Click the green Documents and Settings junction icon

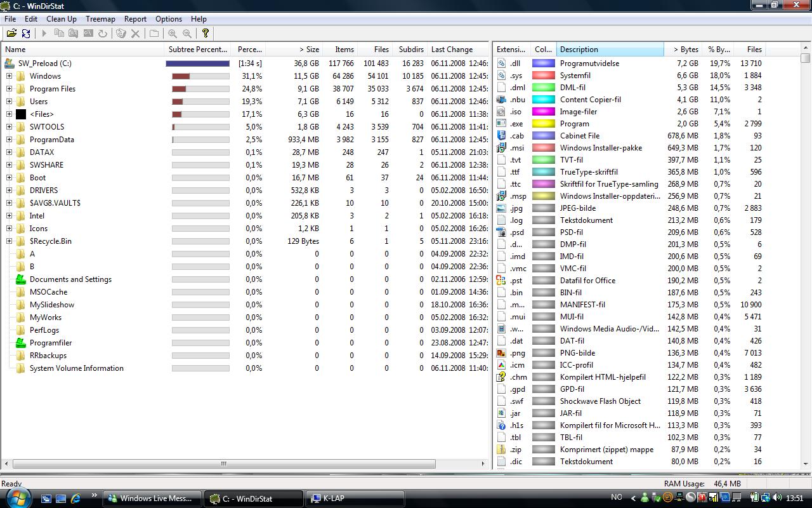point(20,279)
